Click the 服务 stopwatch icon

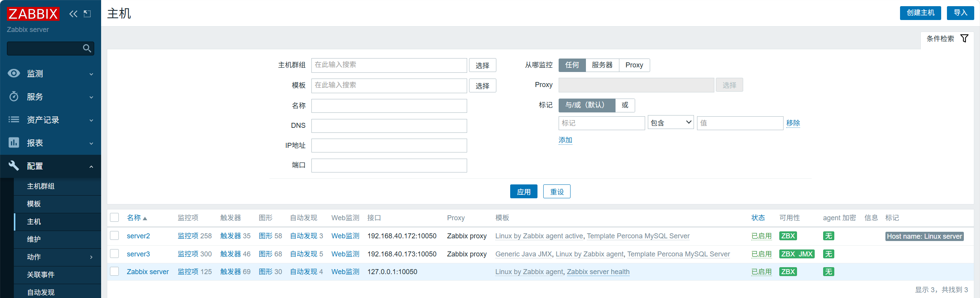tap(14, 96)
